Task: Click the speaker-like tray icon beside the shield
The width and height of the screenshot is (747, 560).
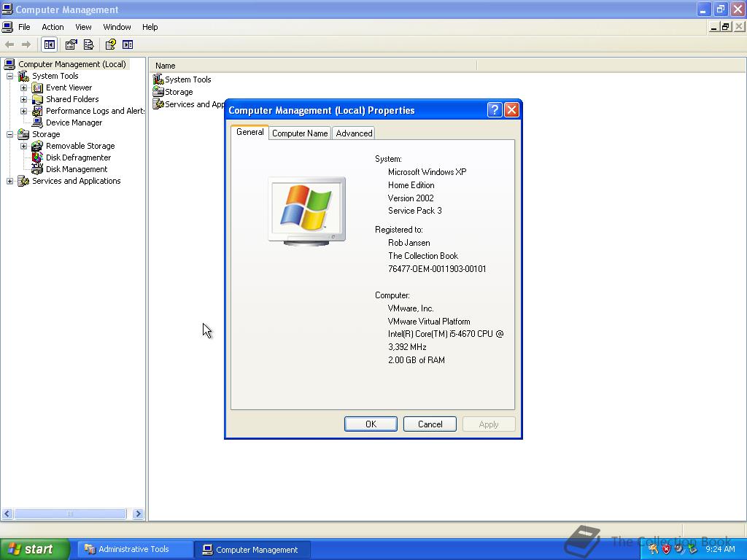Action: (x=678, y=549)
